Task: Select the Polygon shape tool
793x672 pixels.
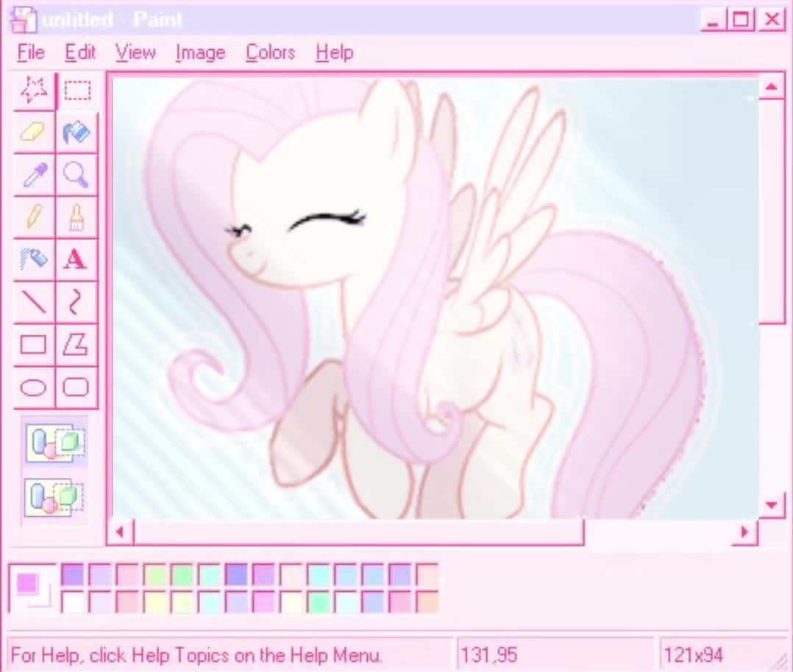Action: point(77,344)
